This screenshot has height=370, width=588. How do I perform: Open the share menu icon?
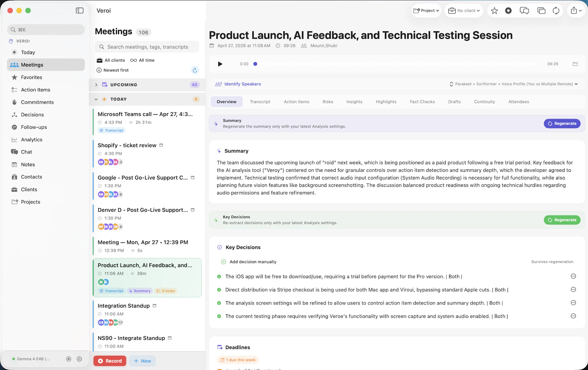pos(576,11)
